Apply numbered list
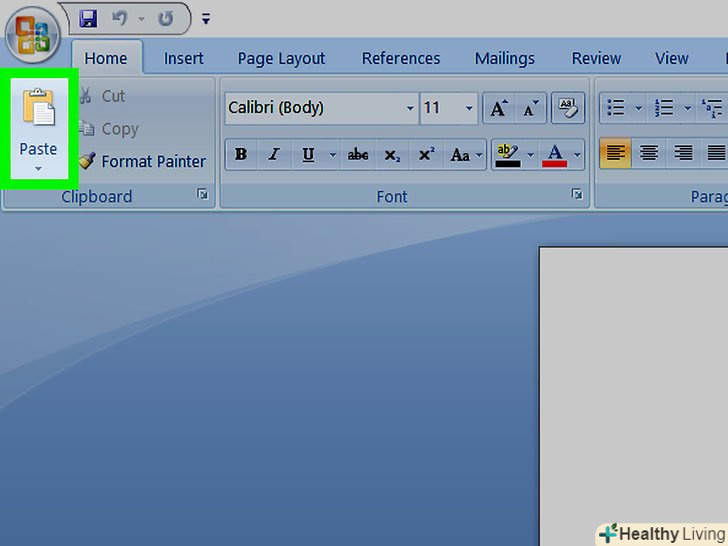Viewport: 728px width, 546px height. click(x=664, y=108)
